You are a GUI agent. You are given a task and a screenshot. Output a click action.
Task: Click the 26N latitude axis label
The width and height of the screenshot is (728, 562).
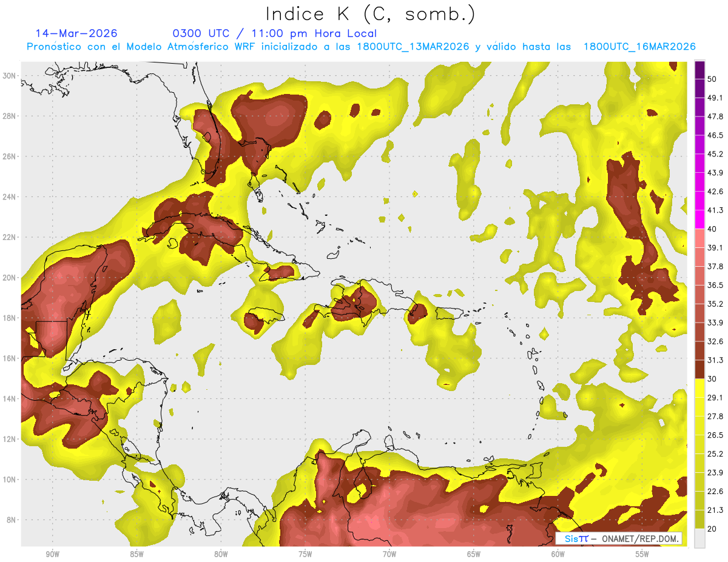(x=10, y=156)
